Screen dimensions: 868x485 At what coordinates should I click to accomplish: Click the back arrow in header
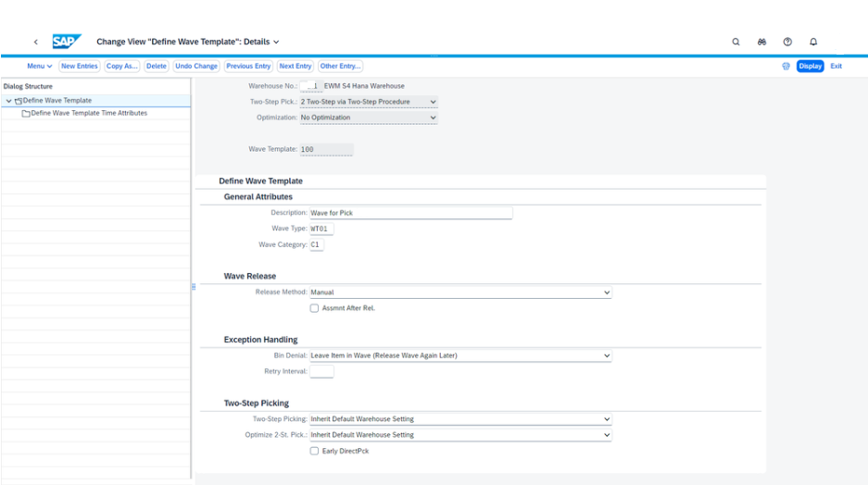[36, 42]
